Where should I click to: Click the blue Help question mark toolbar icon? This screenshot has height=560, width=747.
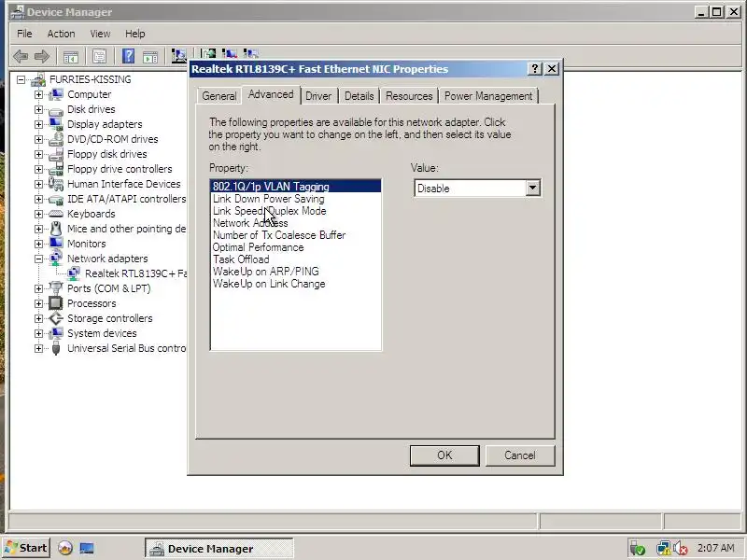pos(128,56)
